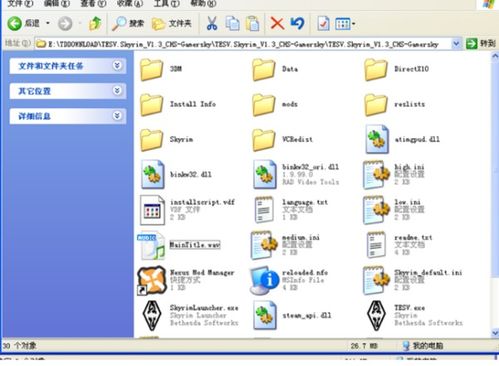Click the red Delete X icon
The height and width of the screenshot is (366, 499).
277,23
